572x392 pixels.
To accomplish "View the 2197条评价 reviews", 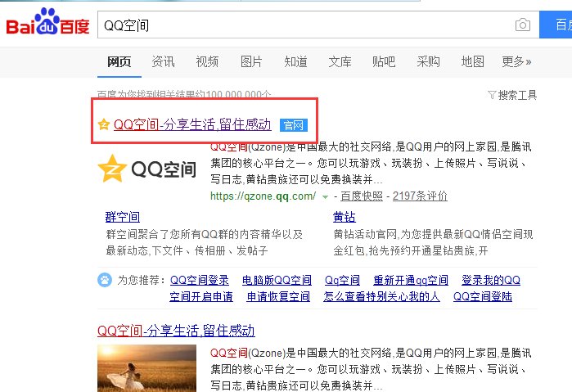I will (420, 196).
